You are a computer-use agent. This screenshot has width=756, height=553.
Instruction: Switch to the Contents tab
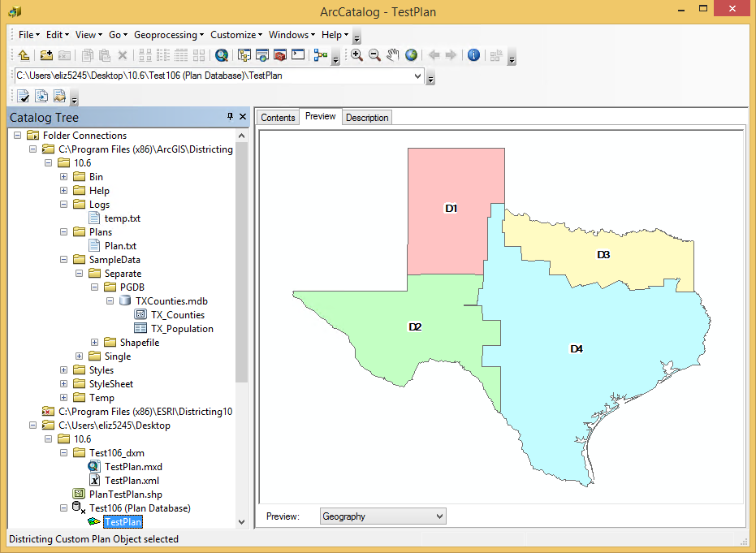[x=278, y=118]
